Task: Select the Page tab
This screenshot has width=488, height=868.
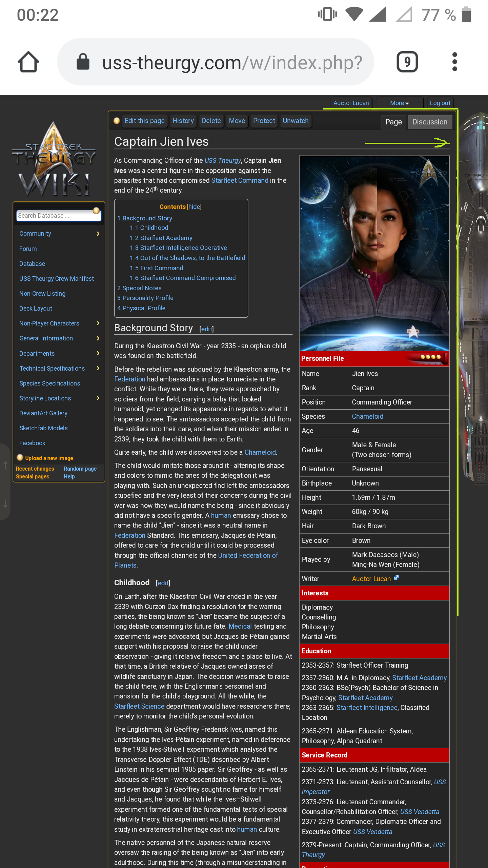Action: 393,122
